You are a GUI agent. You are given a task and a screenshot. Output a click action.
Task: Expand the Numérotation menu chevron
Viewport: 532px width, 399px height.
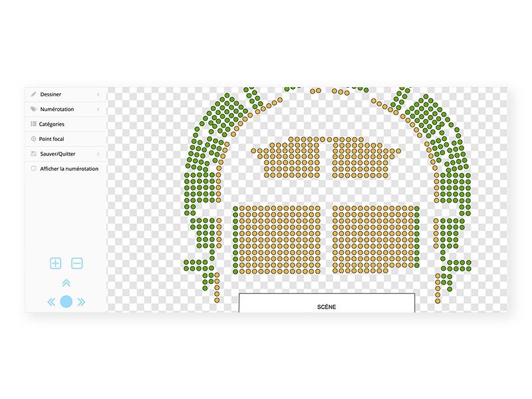click(x=98, y=109)
